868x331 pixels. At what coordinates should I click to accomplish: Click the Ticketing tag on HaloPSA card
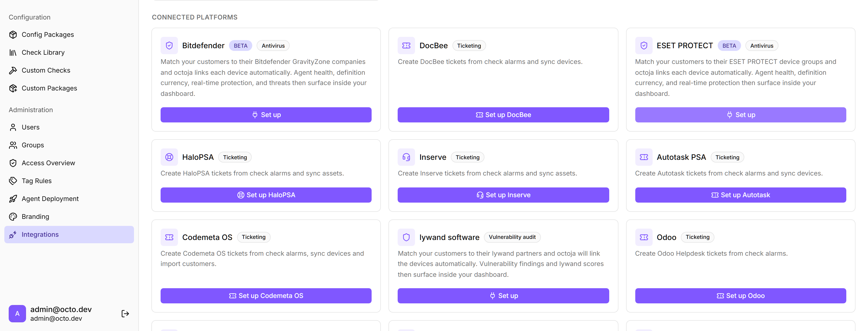tap(235, 157)
